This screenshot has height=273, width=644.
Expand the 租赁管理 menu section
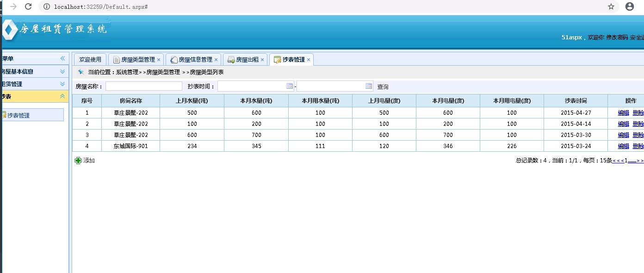point(62,84)
